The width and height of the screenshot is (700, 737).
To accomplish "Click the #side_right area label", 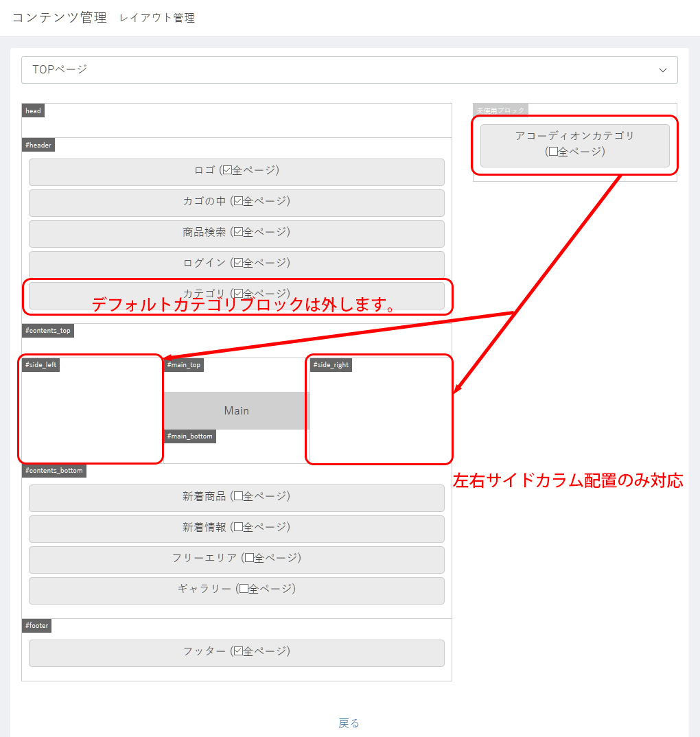I will tap(331, 365).
